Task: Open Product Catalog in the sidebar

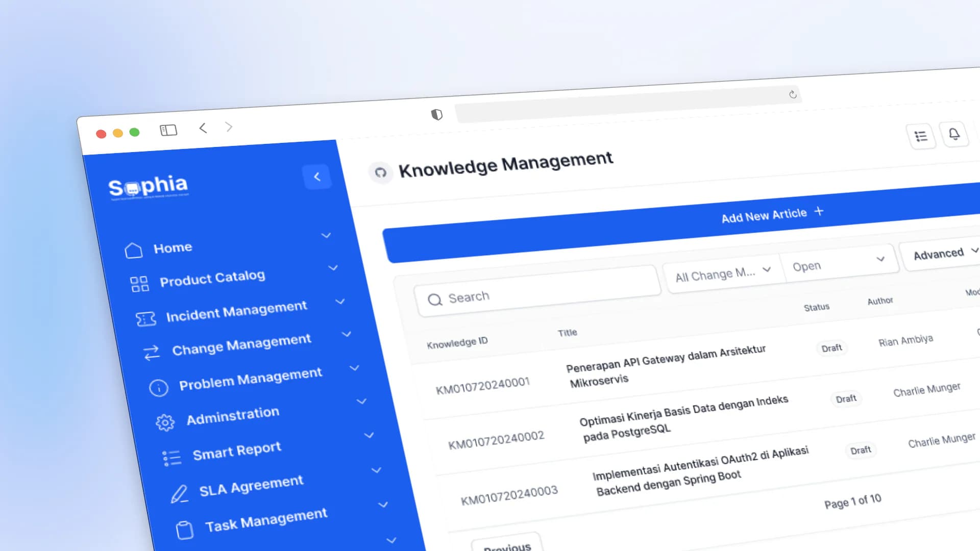Action: tap(212, 278)
